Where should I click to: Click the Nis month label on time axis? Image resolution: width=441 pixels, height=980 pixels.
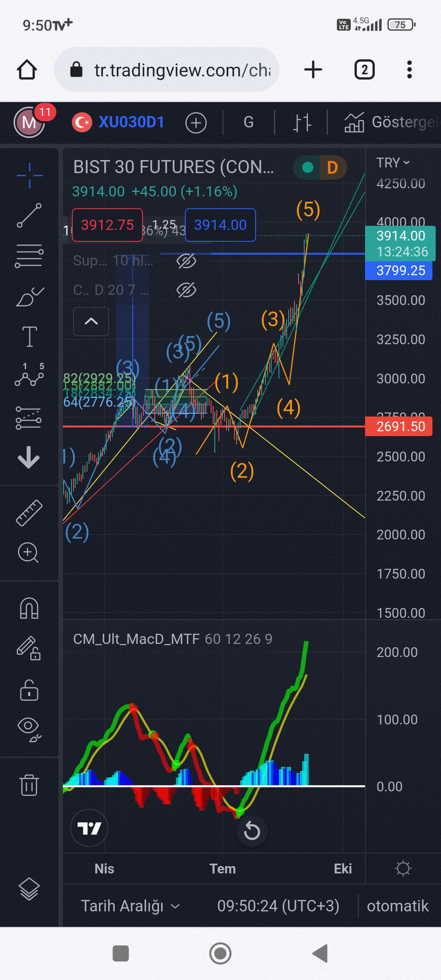tap(104, 869)
